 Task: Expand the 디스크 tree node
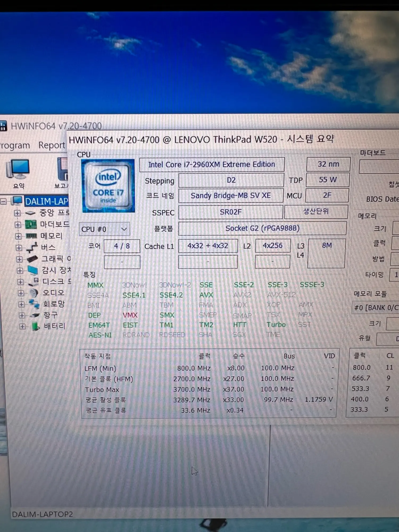pyautogui.click(x=20, y=282)
